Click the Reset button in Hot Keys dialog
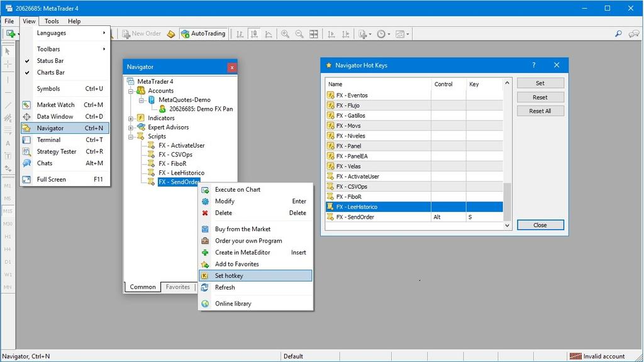Image resolution: width=644 pixels, height=362 pixels. tap(540, 97)
